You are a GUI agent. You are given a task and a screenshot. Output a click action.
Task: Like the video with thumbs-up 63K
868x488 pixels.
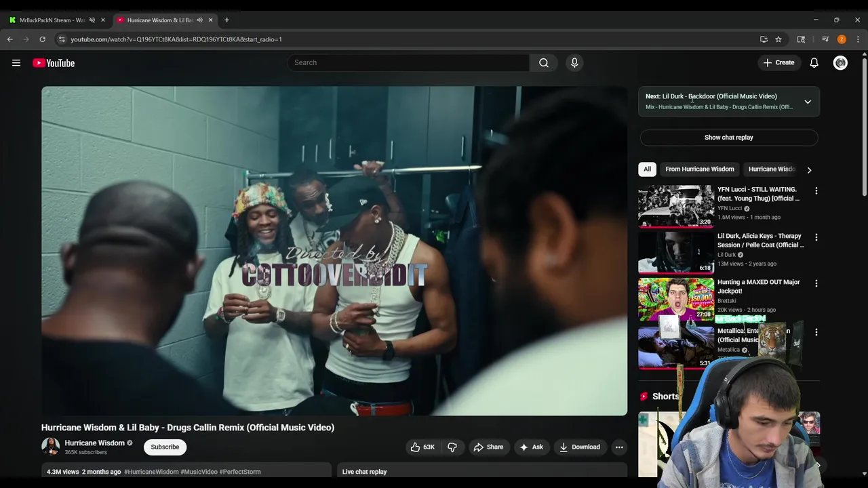click(422, 447)
